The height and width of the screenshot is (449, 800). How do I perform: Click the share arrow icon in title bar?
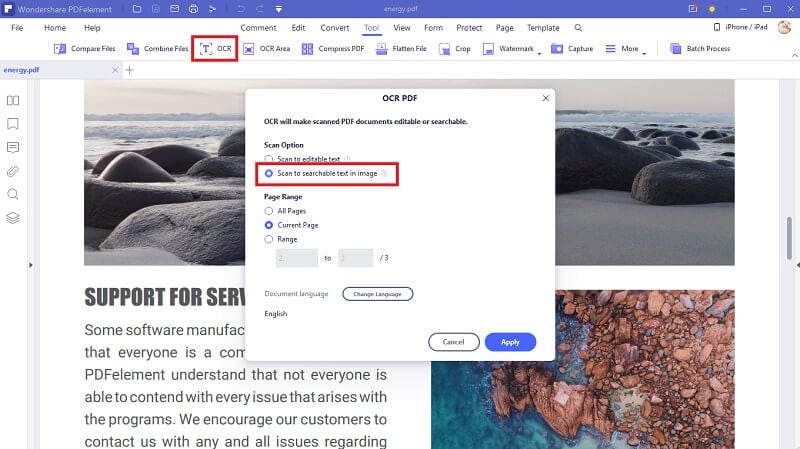(x=212, y=9)
